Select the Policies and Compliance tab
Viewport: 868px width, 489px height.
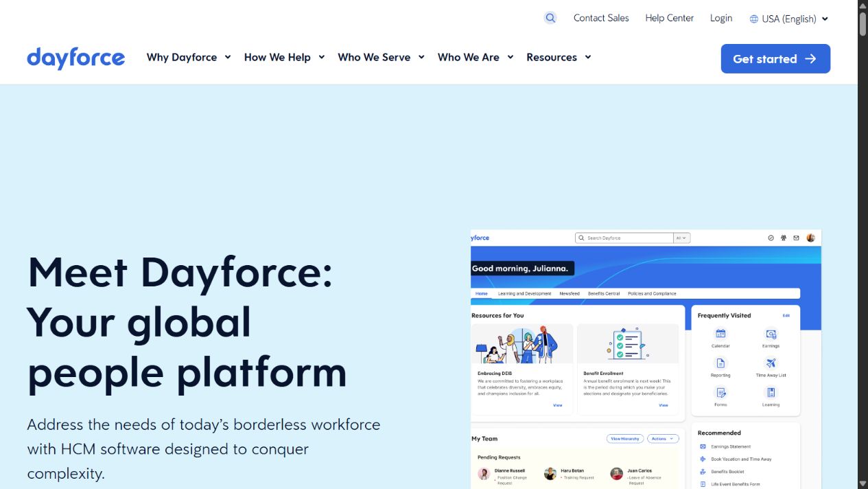point(652,293)
